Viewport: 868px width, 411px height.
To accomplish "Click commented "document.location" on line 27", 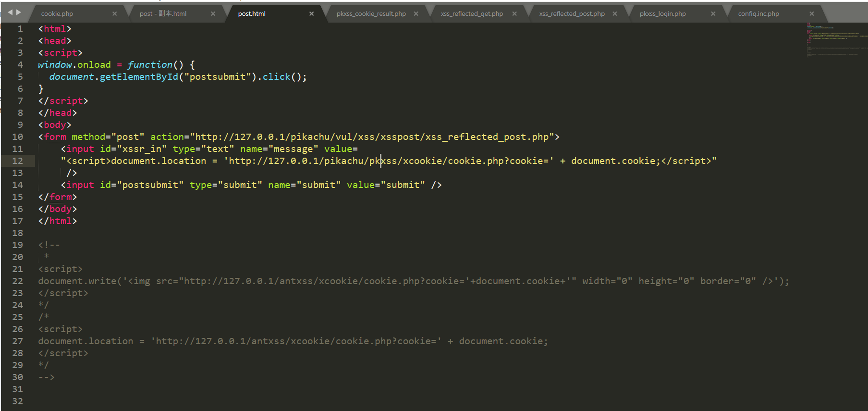I will tap(86, 341).
